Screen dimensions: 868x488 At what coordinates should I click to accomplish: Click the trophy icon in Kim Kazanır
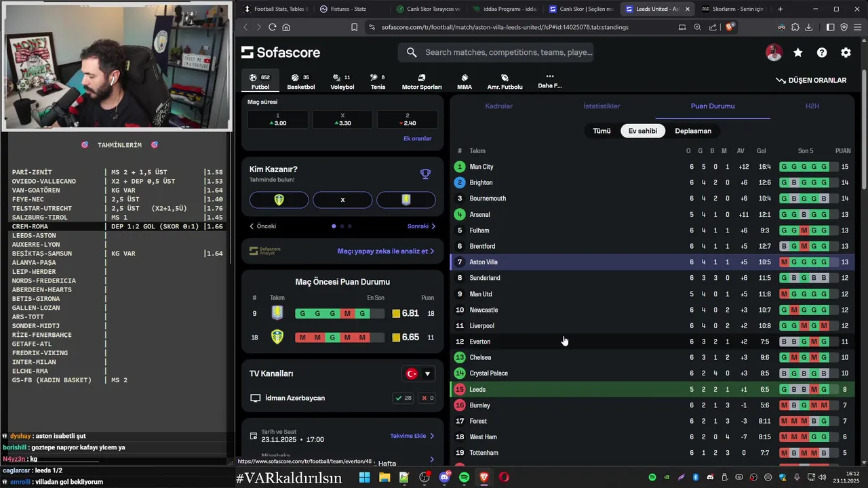tap(425, 174)
